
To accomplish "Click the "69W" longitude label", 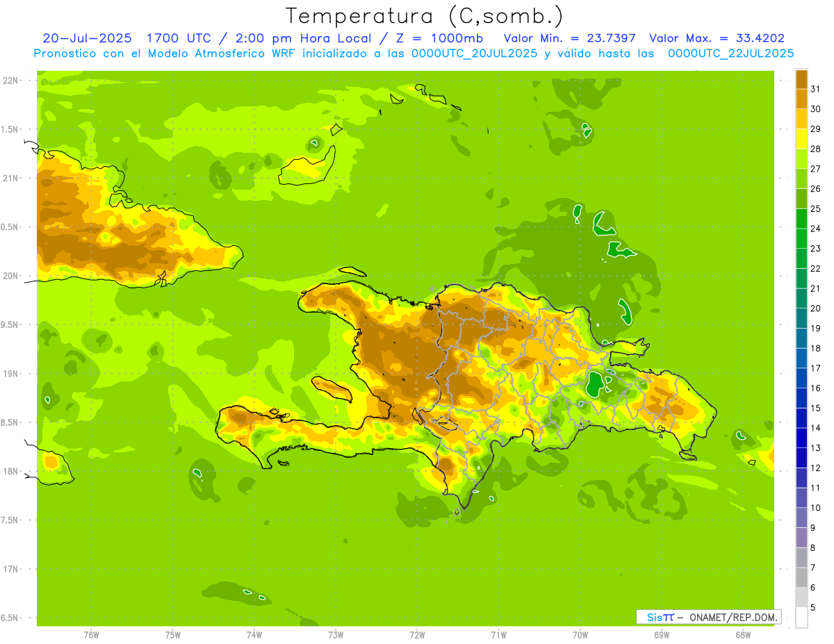I will (662, 635).
